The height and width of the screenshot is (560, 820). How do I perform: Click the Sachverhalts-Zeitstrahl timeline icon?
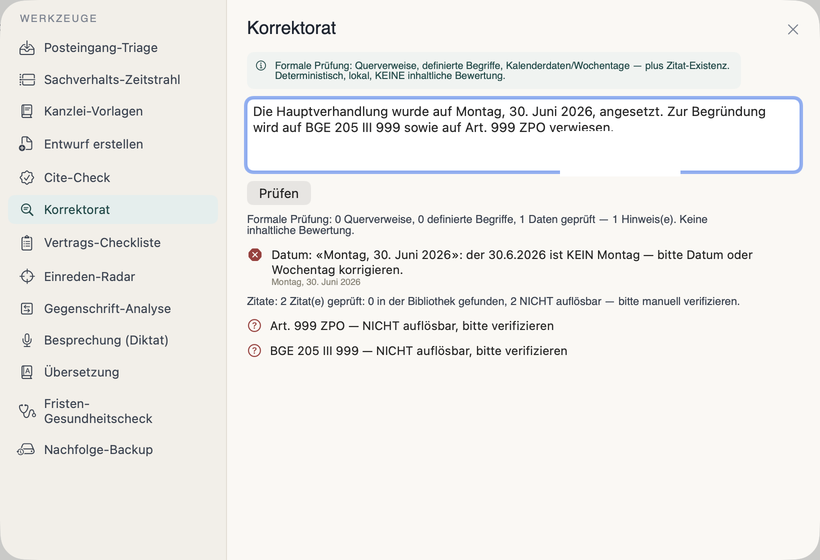pyautogui.click(x=27, y=80)
